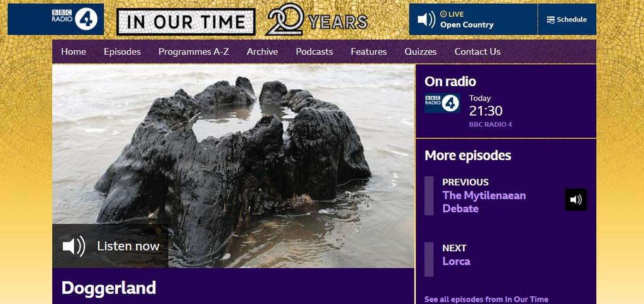Viewport: 644px width, 304px height.
Task: Open the Quizzes menu item
Action: [x=420, y=52]
